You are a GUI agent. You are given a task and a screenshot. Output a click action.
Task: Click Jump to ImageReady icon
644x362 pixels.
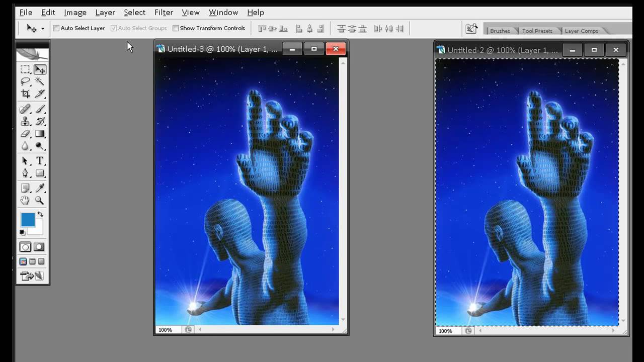coord(32,276)
